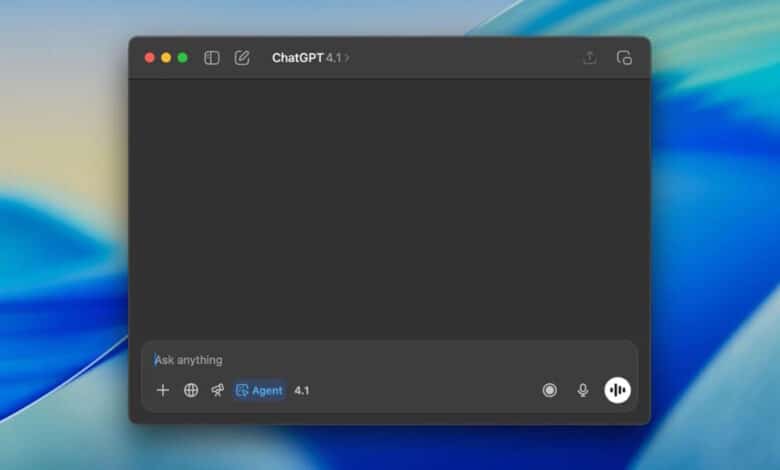Toggle the Agent mode button
The height and width of the screenshot is (470, 780).
[x=260, y=390]
